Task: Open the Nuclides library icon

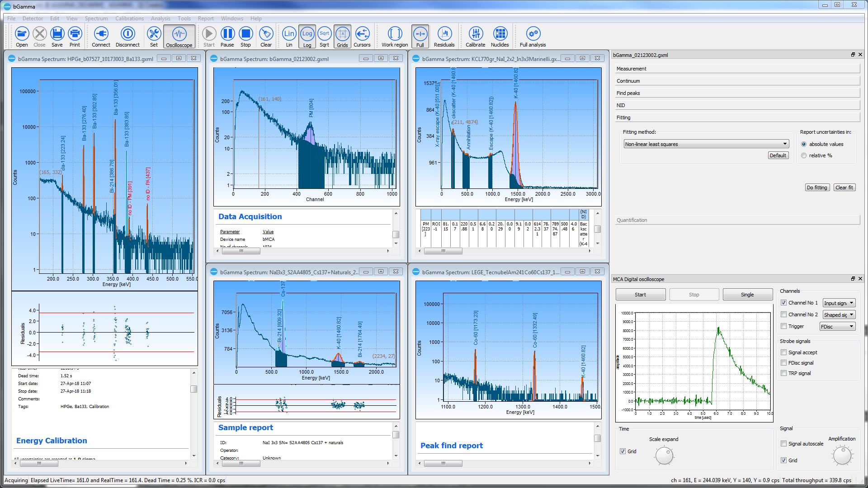Action: [x=500, y=37]
